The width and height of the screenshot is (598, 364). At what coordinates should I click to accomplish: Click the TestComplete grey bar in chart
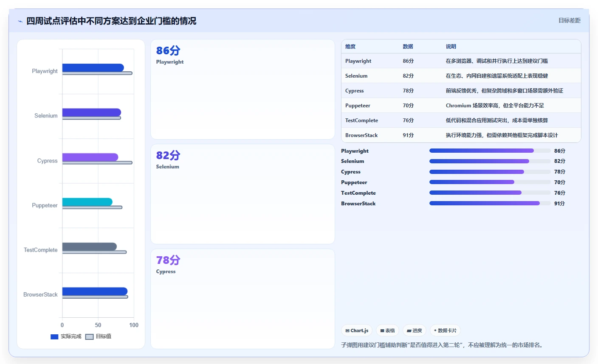pyautogui.click(x=90, y=246)
